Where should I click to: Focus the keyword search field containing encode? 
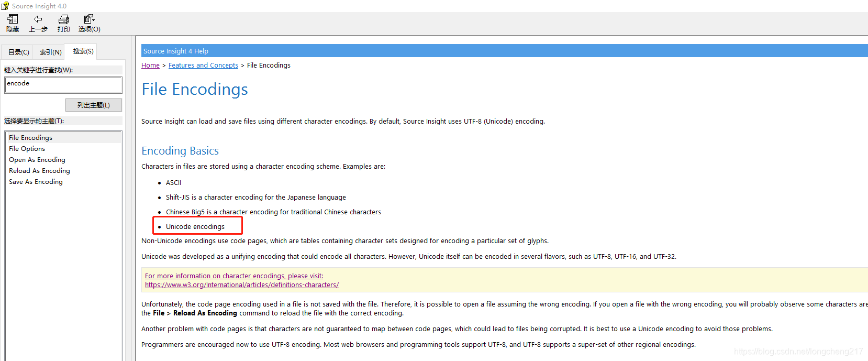pyautogui.click(x=63, y=85)
